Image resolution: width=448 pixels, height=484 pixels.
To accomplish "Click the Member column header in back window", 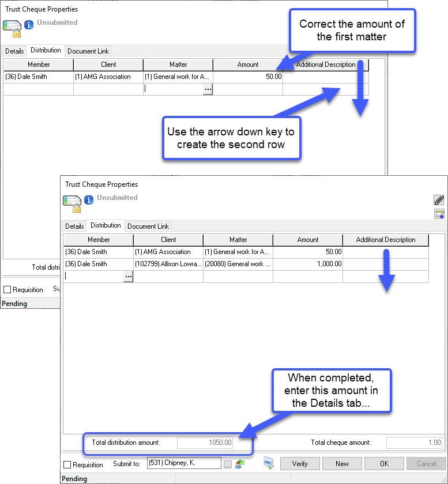I will [39, 65].
